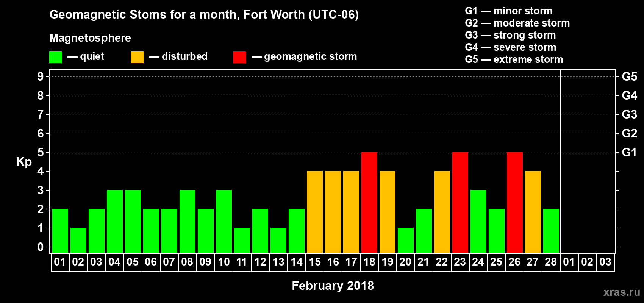Click date label 28 on the axis

click(x=551, y=262)
